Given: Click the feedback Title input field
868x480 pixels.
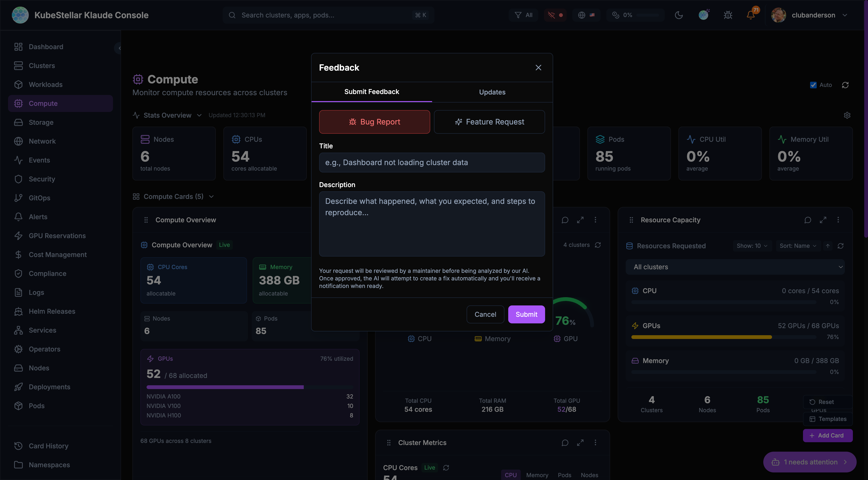Looking at the screenshot, I should pyautogui.click(x=432, y=163).
